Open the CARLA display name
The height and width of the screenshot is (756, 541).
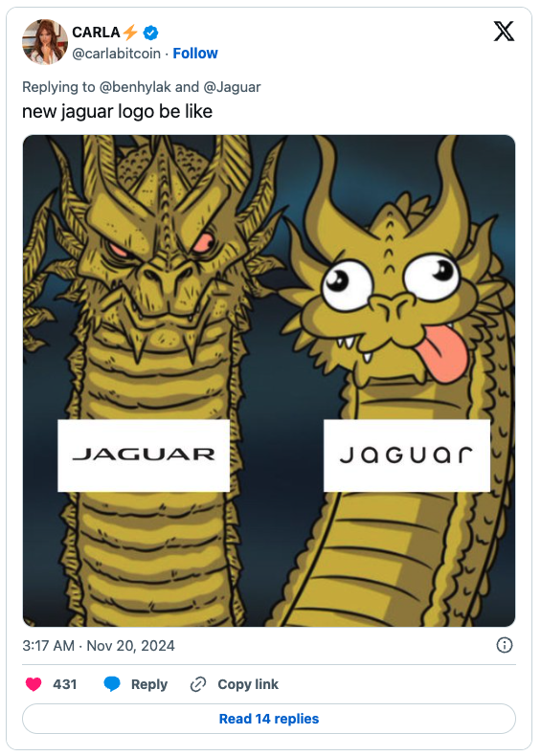(x=96, y=33)
